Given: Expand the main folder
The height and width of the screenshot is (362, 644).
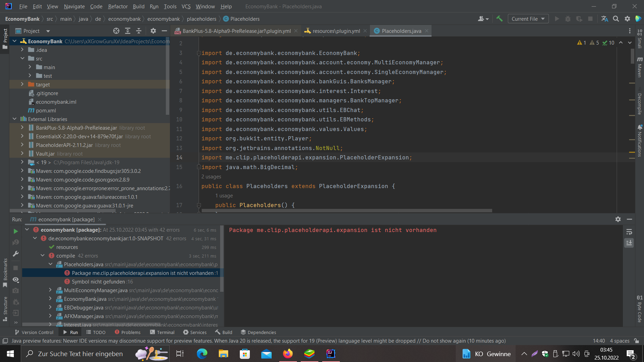Looking at the screenshot, I should [30, 67].
